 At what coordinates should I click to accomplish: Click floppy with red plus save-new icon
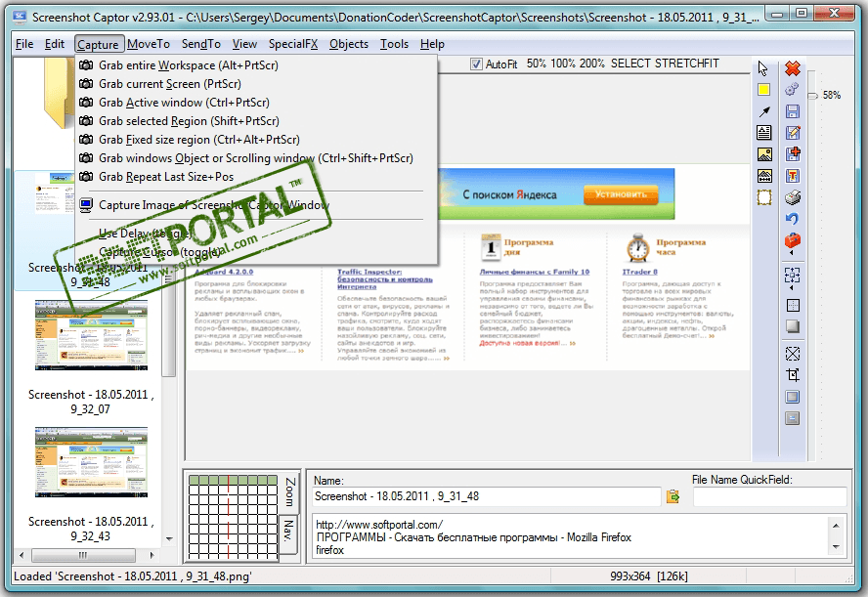coord(793,153)
